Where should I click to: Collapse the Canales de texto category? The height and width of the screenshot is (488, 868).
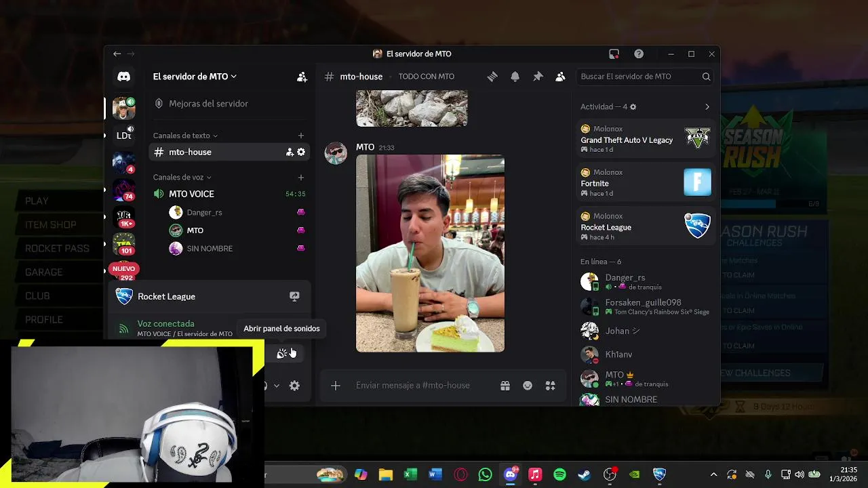(x=185, y=136)
